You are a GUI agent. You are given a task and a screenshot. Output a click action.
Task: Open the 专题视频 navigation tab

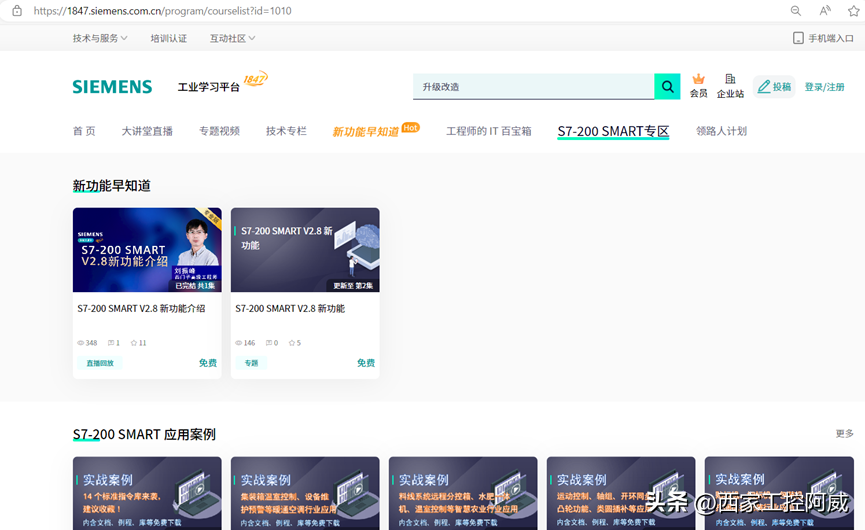[219, 131]
